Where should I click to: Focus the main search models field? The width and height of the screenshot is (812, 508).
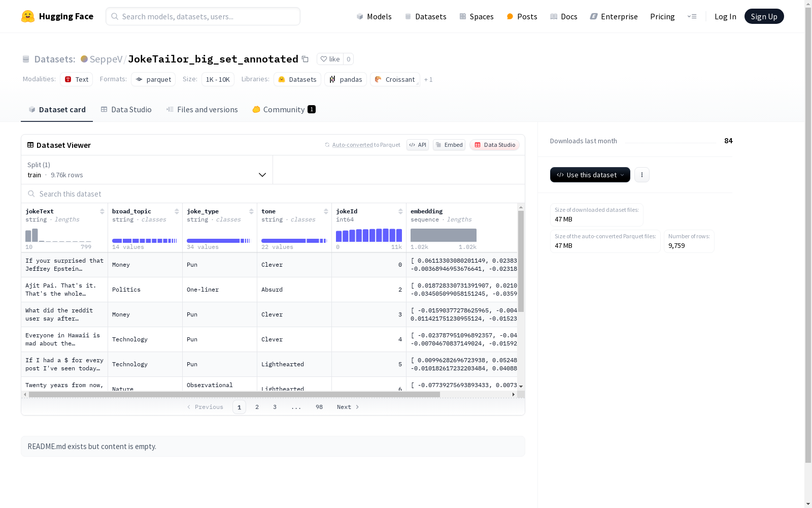click(203, 16)
